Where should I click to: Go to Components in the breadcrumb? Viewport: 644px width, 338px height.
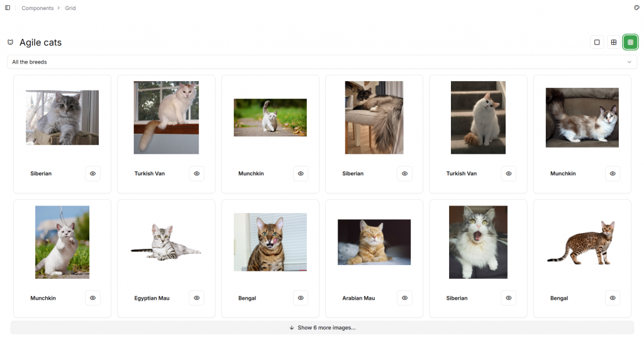pos(37,8)
